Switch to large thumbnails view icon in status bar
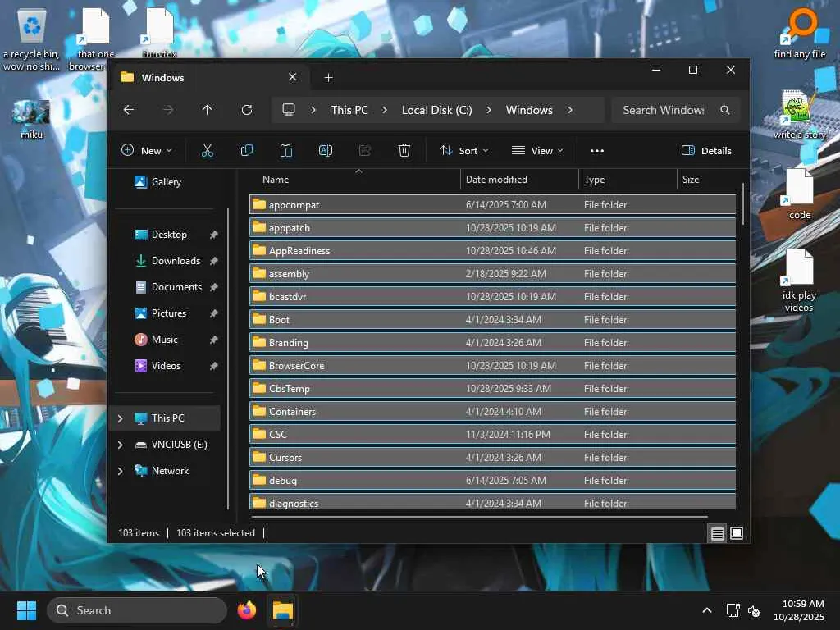Image resolution: width=840 pixels, height=630 pixels. (x=737, y=533)
